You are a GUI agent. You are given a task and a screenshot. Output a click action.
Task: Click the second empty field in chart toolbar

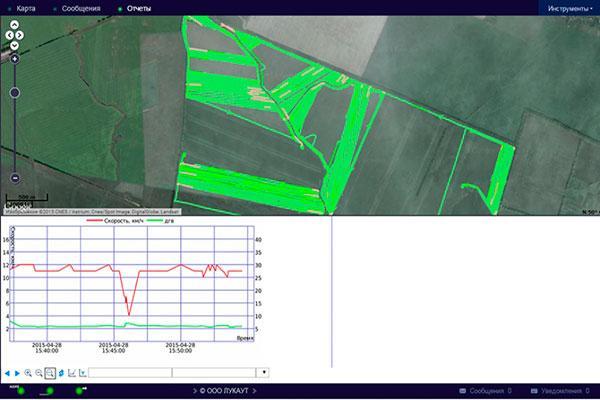[x=214, y=373]
